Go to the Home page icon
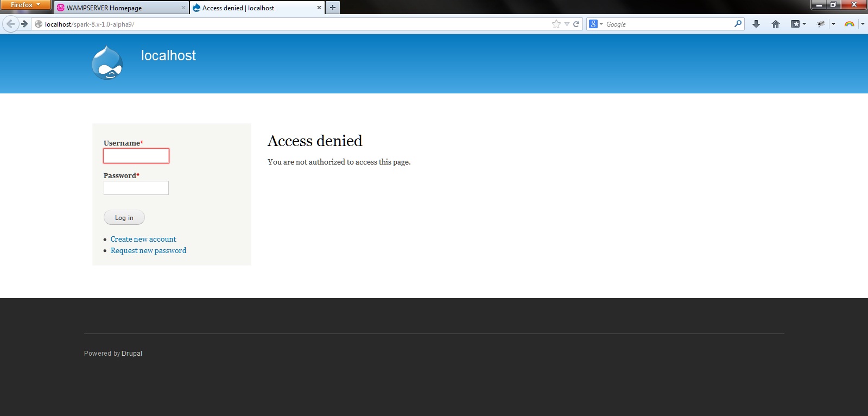The height and width of the screenshot is (416, 868). point(776,24)
